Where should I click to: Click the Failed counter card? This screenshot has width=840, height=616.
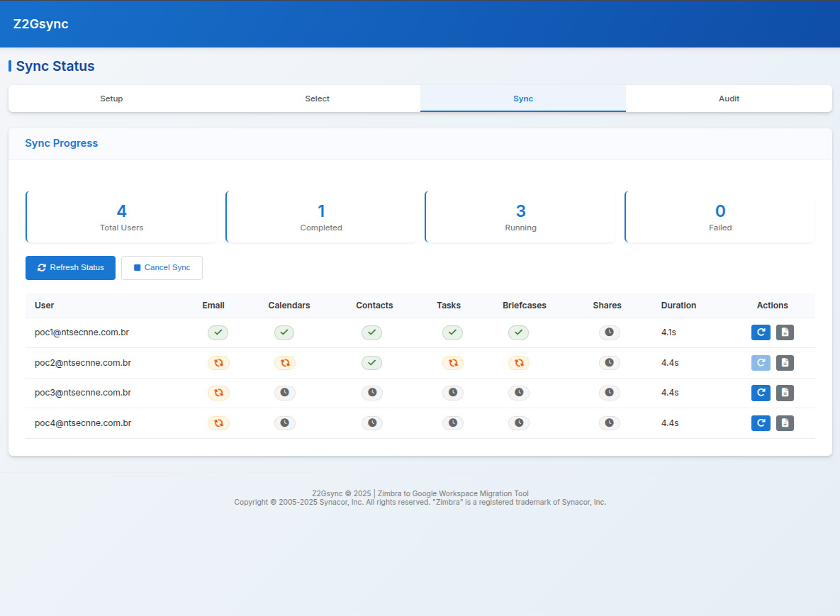tap(719, 216)
